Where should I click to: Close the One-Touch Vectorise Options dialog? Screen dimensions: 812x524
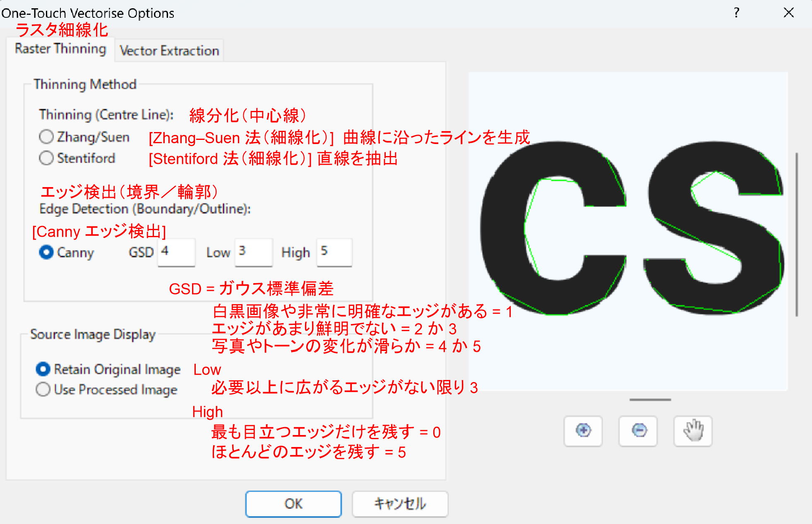788,13
